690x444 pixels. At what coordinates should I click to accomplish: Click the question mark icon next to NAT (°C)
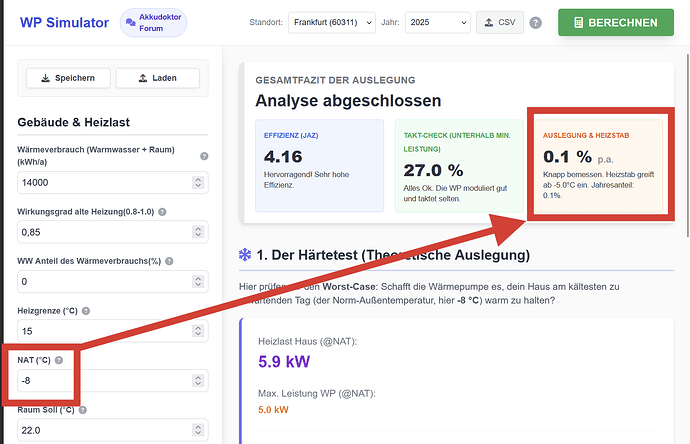59,360
